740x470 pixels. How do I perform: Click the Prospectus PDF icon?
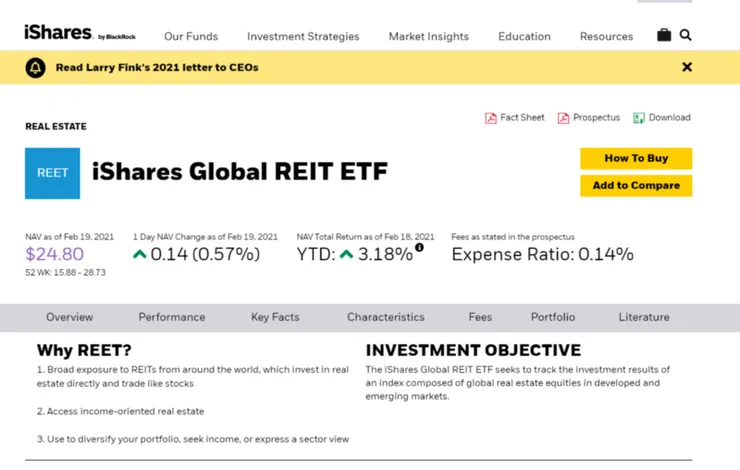tap(564, 118)
